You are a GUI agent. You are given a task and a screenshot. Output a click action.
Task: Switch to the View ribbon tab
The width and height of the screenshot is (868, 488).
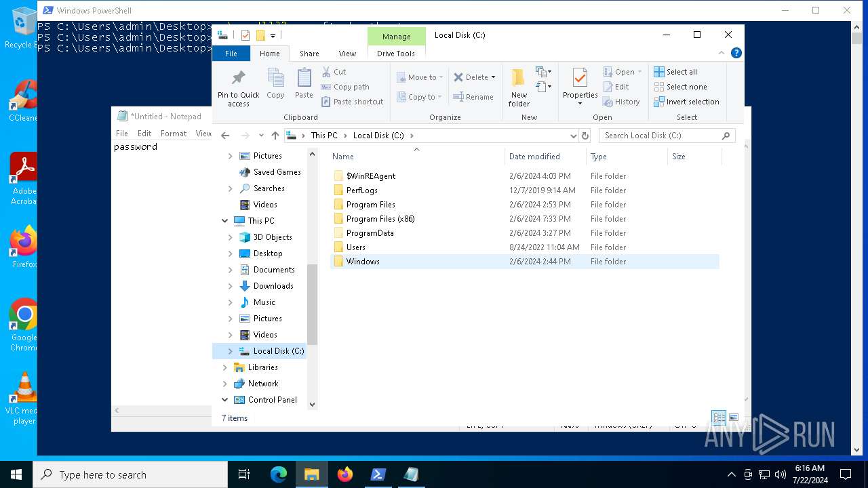(347, 54)
